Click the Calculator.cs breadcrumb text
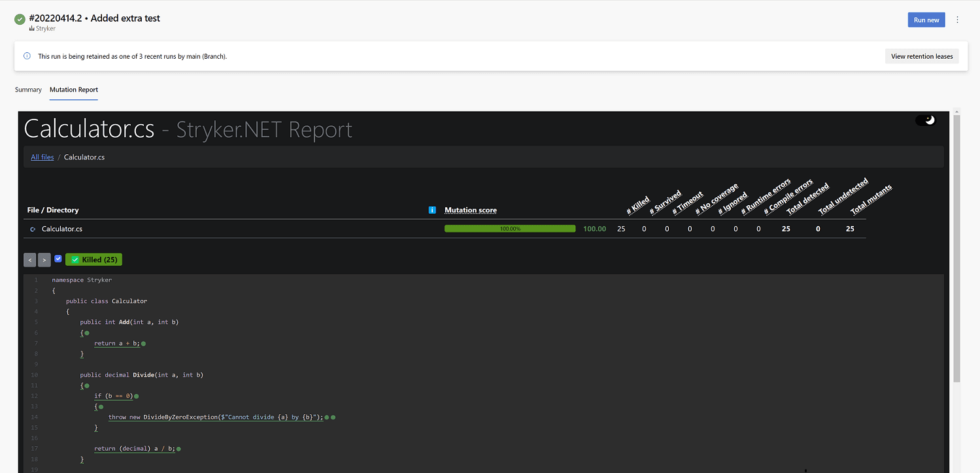Viewport: 980px width, 473px height. [84, 157]
